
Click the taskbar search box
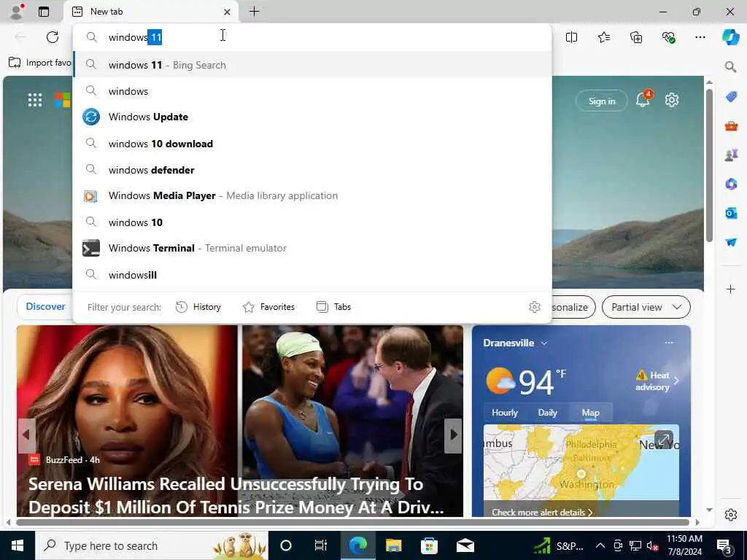pyautogui.click(x=152, y=545)
